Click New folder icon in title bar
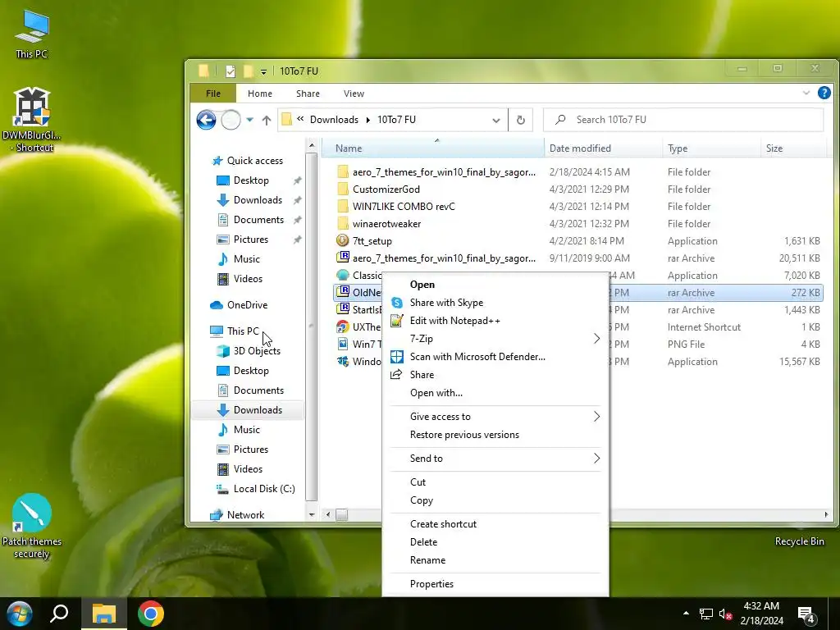 248,71
